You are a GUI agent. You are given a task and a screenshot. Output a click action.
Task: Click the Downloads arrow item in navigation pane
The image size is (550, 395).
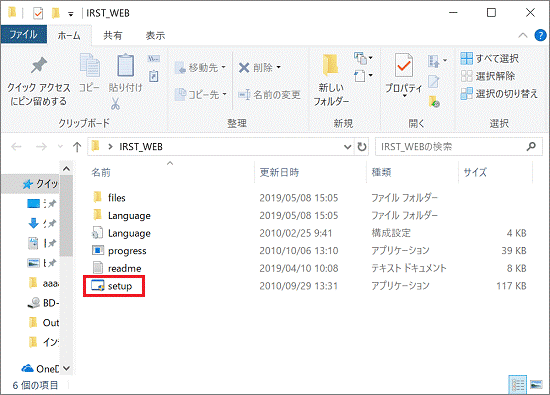point(33,223)
